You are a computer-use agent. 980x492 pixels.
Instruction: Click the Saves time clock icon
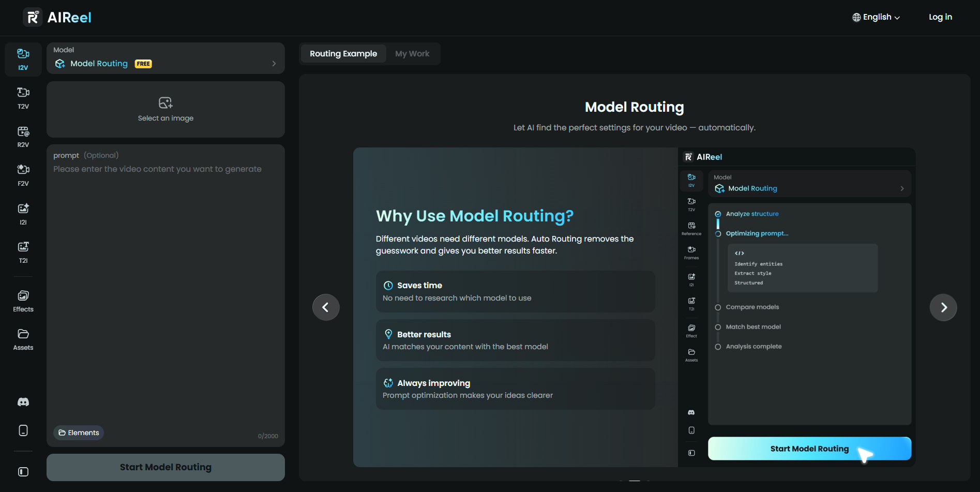[x=388, y=286]
